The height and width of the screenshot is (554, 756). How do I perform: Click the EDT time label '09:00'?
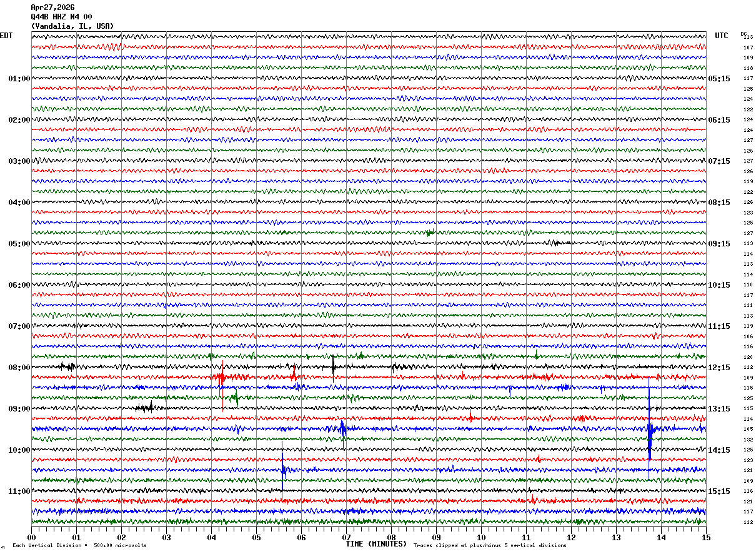click(19, 409)
